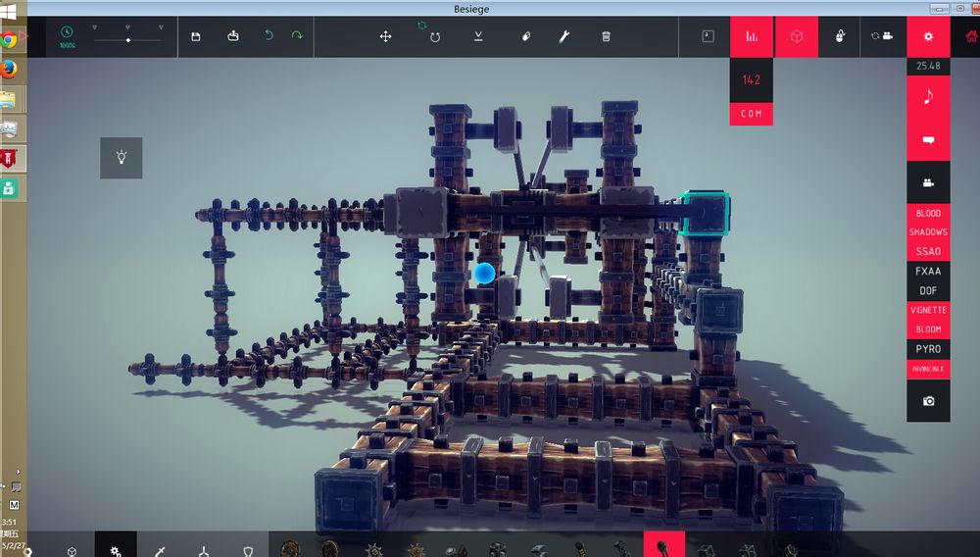This screenshot has width=980, height=557.
Task: Open the load machine tray icon
Action: [x=233, y=35]
